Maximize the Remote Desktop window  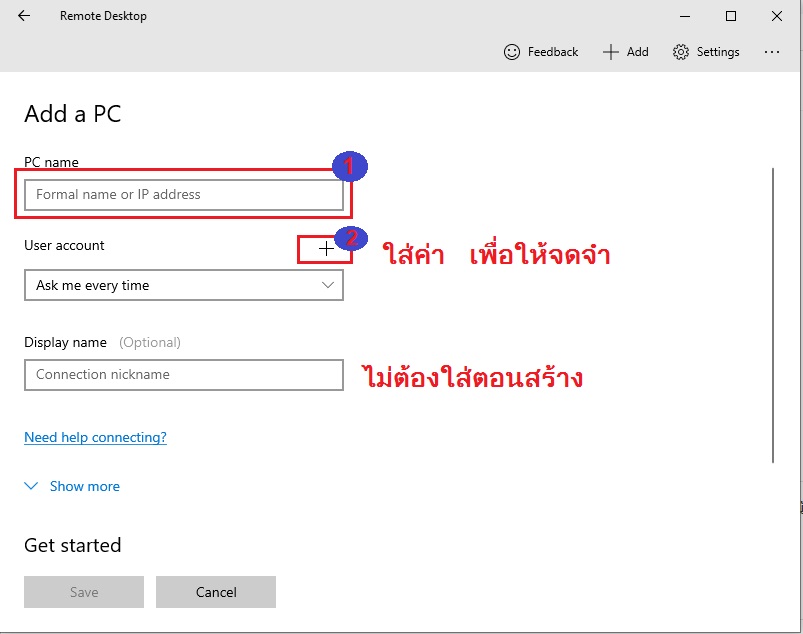731,16
